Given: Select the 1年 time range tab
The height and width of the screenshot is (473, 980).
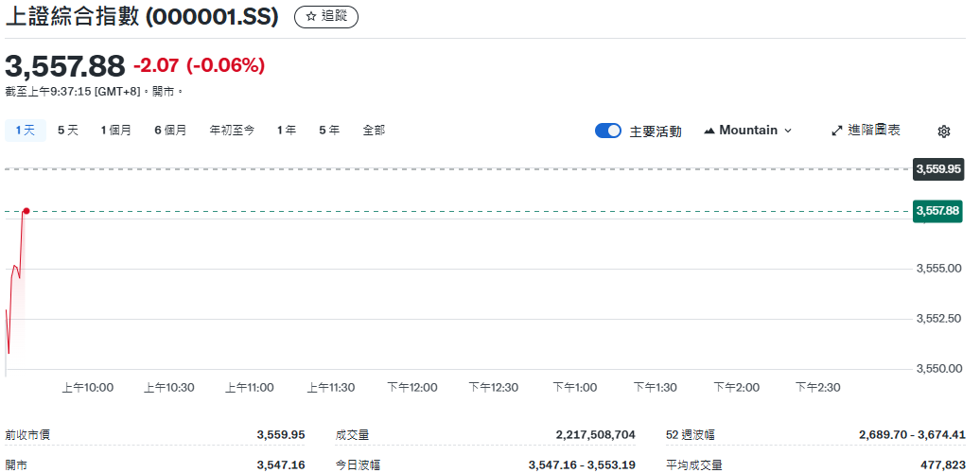Looking at the screenshot, I should pos(287,131).
